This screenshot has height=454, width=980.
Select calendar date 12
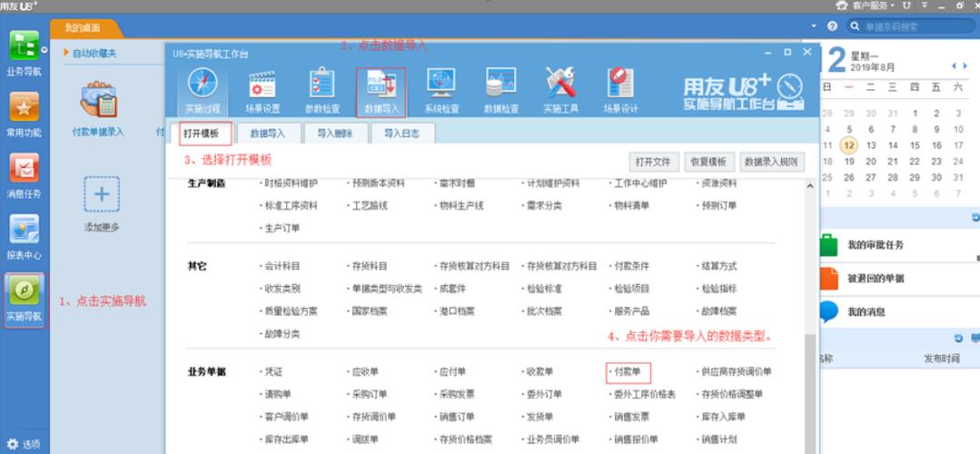(x=848, y=145)
